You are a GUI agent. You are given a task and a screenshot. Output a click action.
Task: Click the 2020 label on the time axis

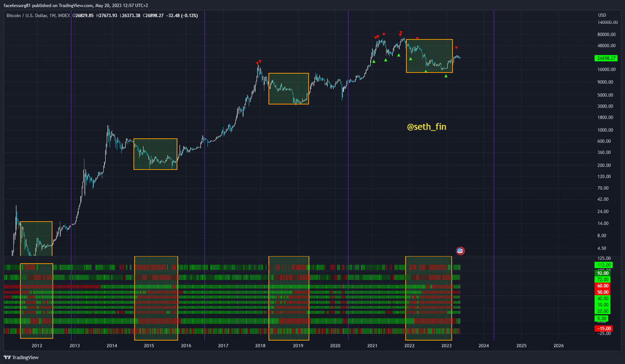click(335, 346)
